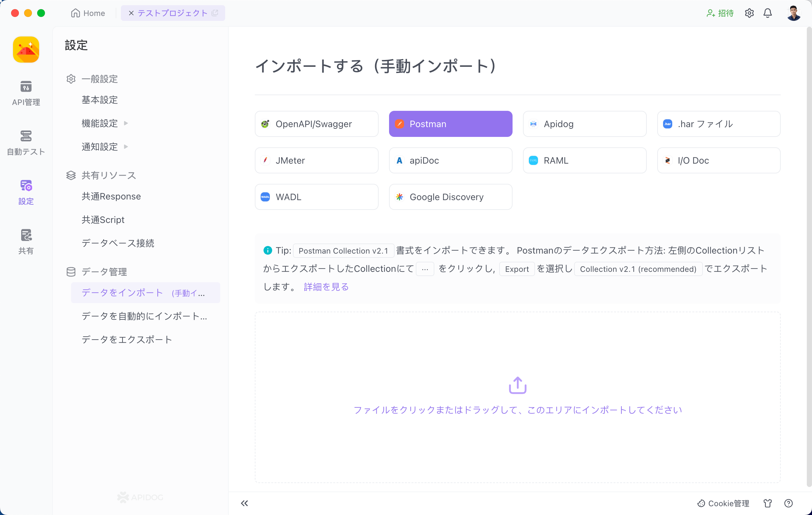812x515 pixels.
Task: Choose the .har ファイル import format
Action: [x=718, y=124]
